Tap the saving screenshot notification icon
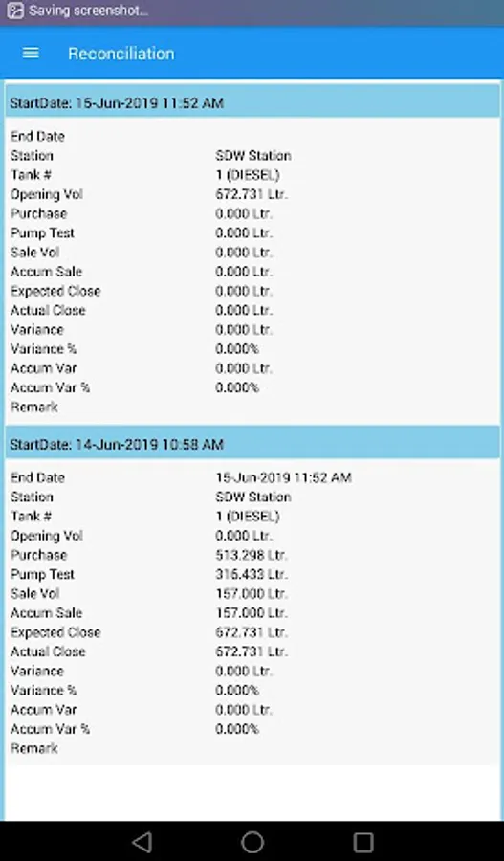 click(15, 11)
